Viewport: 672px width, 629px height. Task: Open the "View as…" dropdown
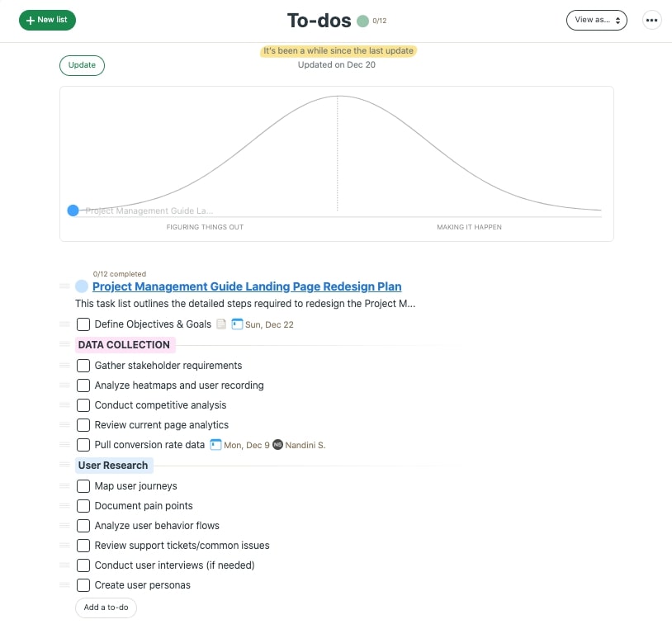596,20
